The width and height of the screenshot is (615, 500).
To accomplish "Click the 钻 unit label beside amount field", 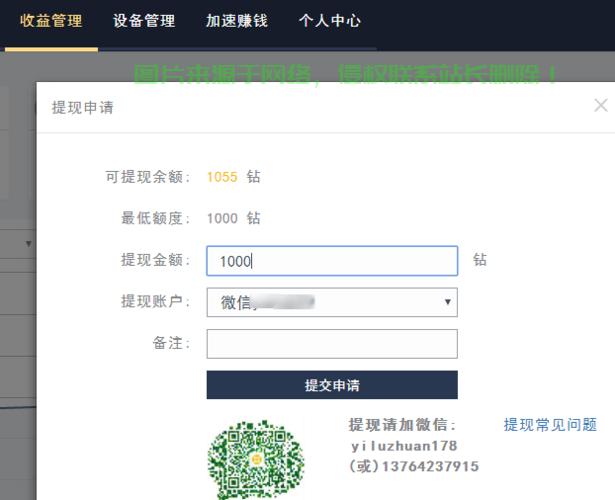I will (480, 260).
